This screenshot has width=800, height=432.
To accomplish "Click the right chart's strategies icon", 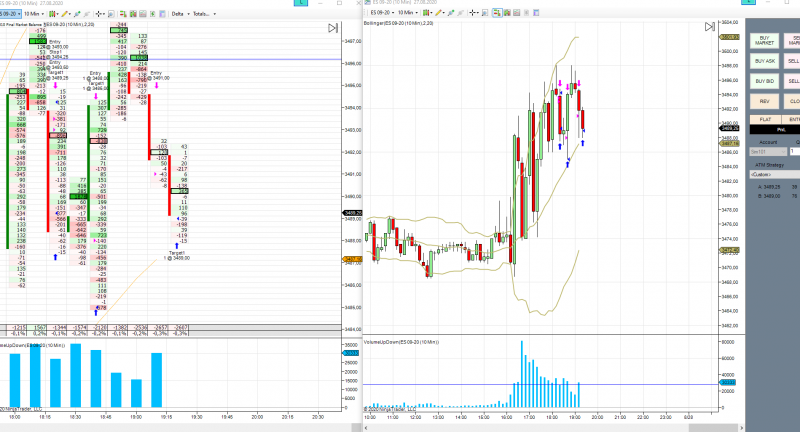I will (461, 12).
